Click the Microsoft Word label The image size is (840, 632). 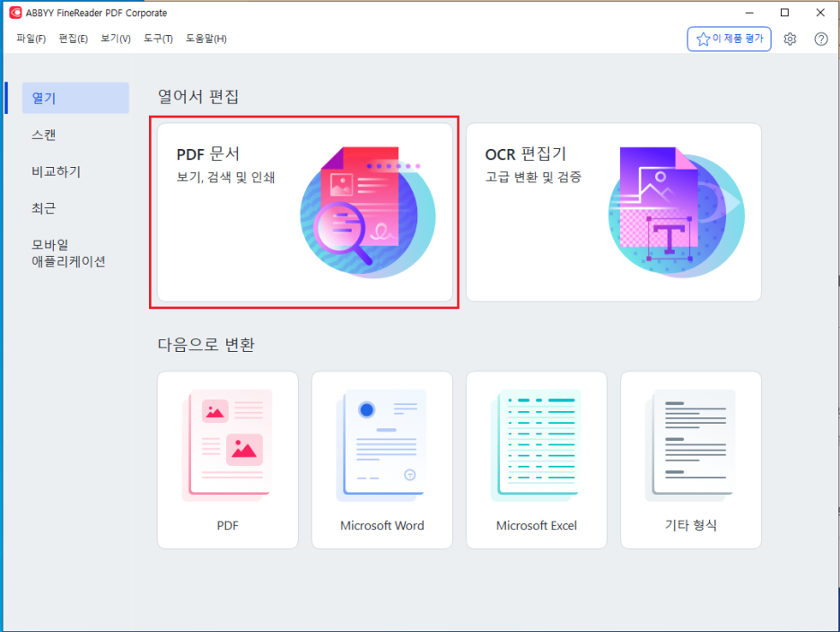382,525
